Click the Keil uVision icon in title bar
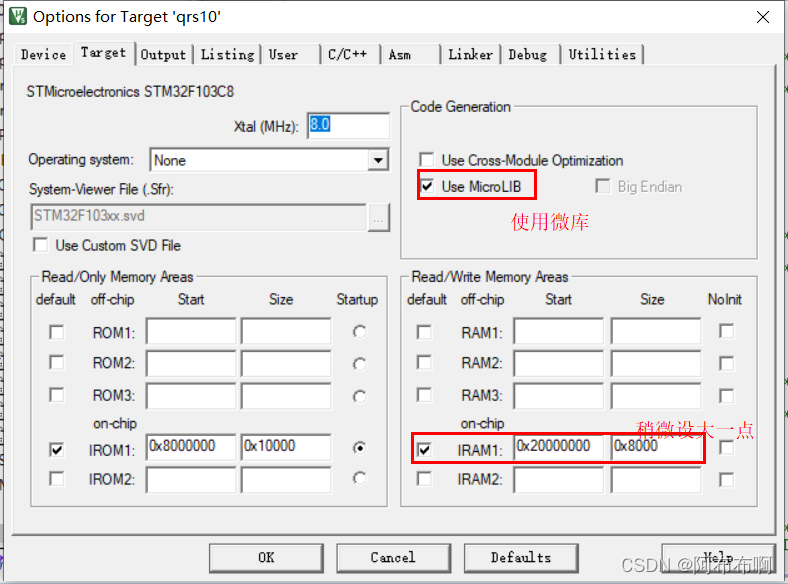The width and height of the screenshot is (788, 584). [x=18, y=16]
